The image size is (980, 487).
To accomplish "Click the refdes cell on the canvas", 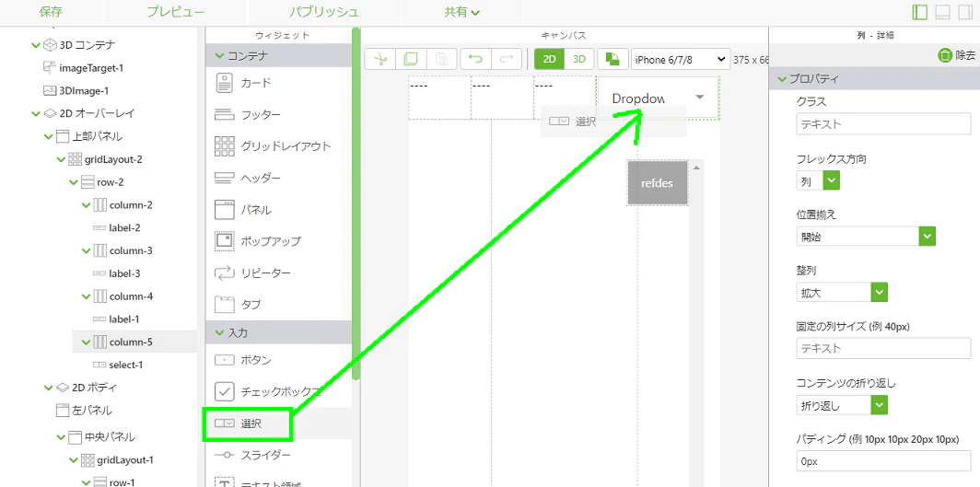I will tap(659, 183).
